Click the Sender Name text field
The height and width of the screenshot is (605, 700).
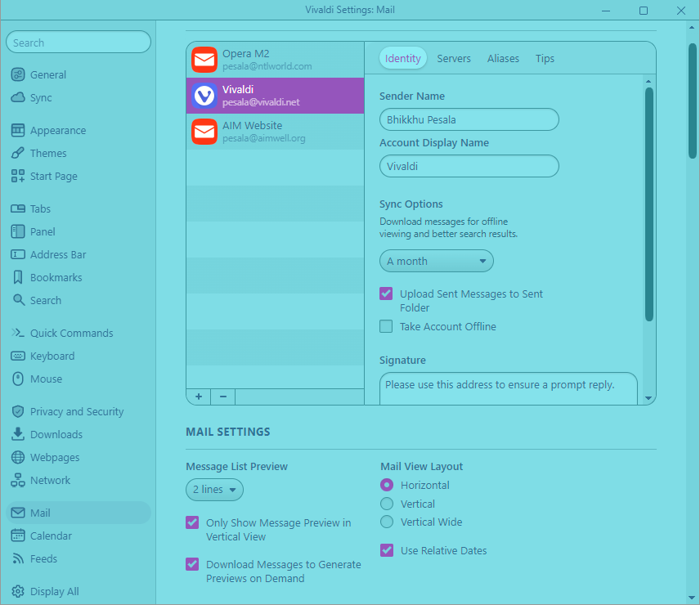click(x=469, y=119)
